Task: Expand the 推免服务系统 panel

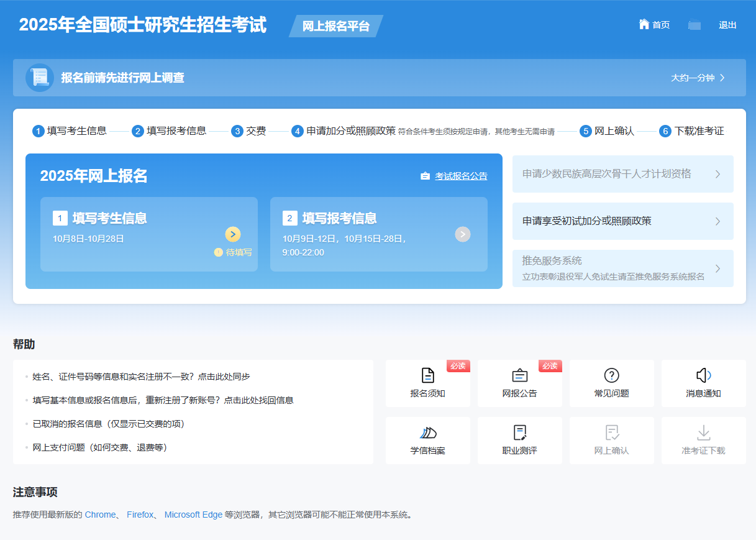Action: (x=622, y=268)
